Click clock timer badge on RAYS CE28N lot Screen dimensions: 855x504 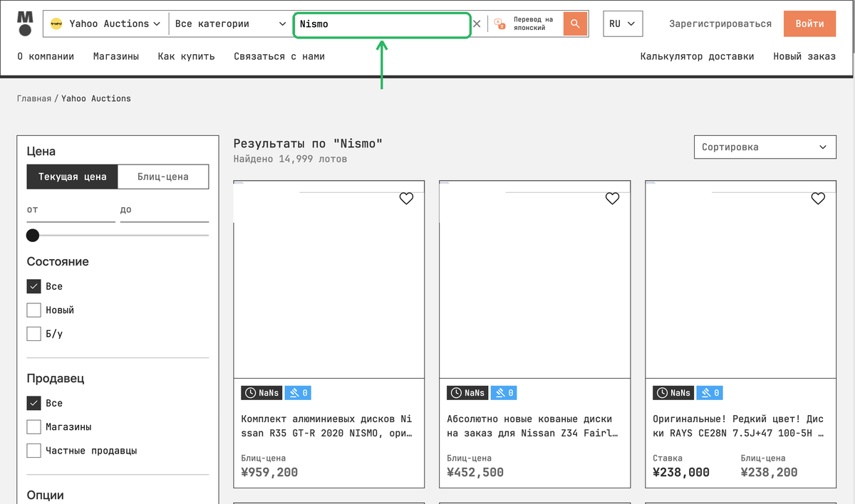point(673,393)
